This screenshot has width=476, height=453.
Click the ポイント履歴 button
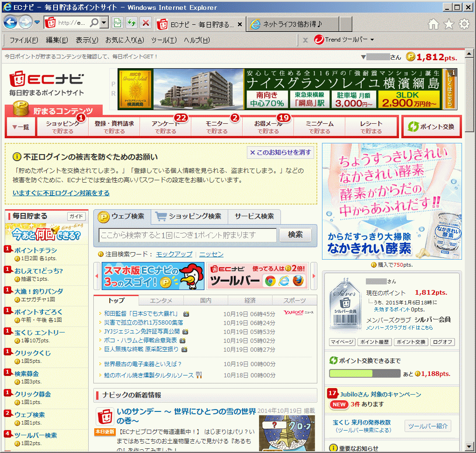coord(374,342)
